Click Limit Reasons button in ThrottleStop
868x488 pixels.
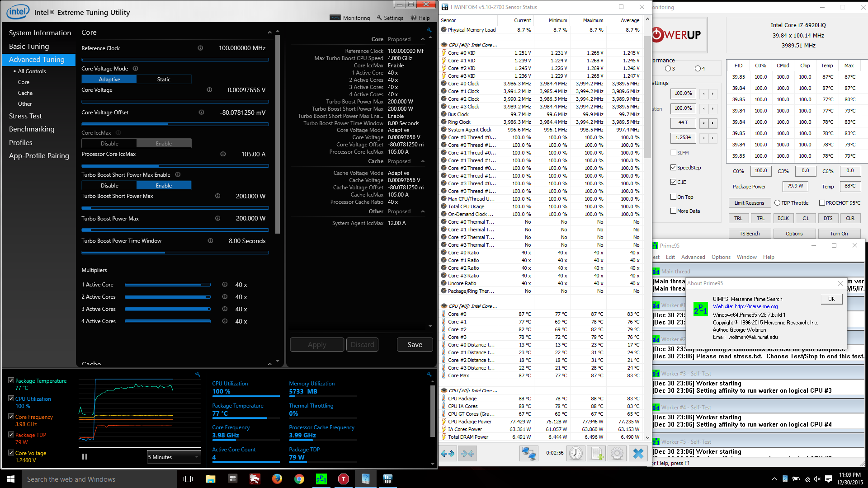pos(749,203)
